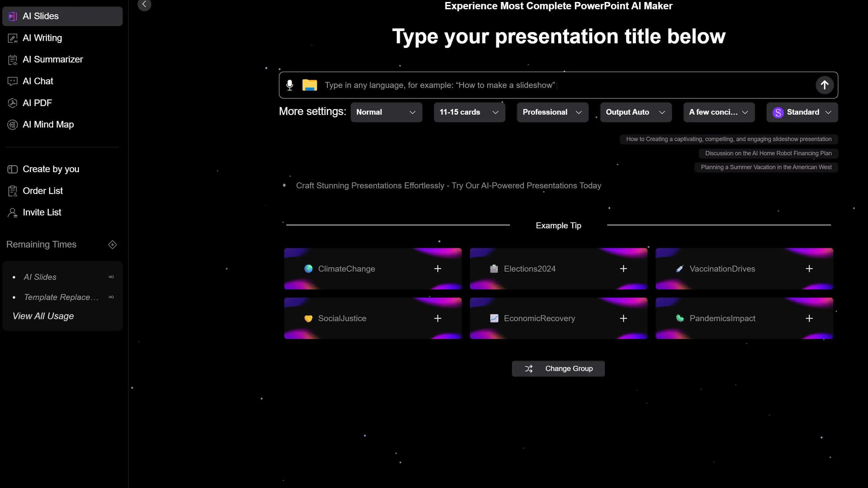
Task: Activate the microphone for voice input
Action: coord(290,85)
